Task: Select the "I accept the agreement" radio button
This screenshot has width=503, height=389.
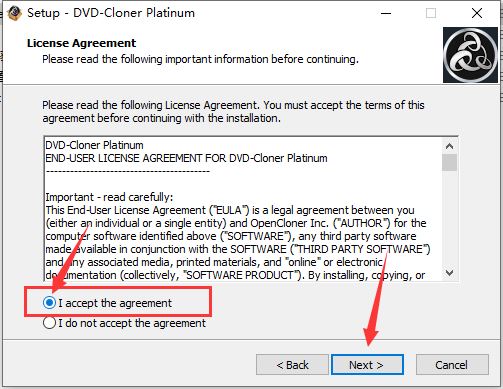Action: point(49,303)
